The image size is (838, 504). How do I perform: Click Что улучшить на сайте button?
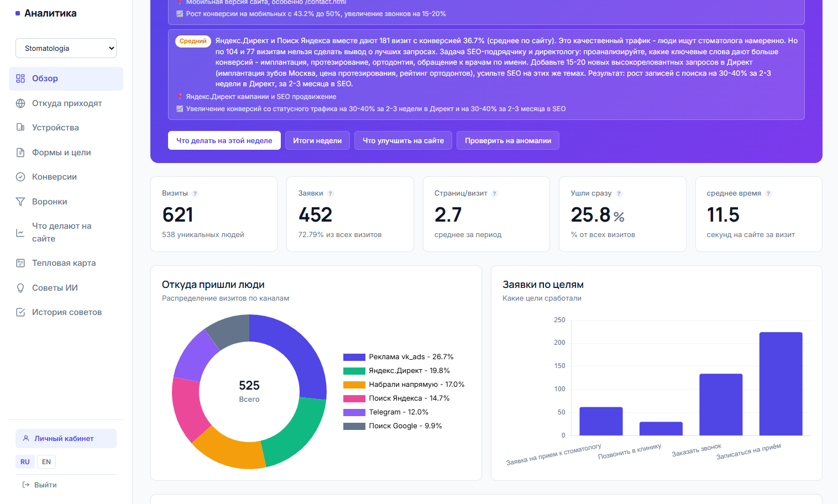(403, 140)
